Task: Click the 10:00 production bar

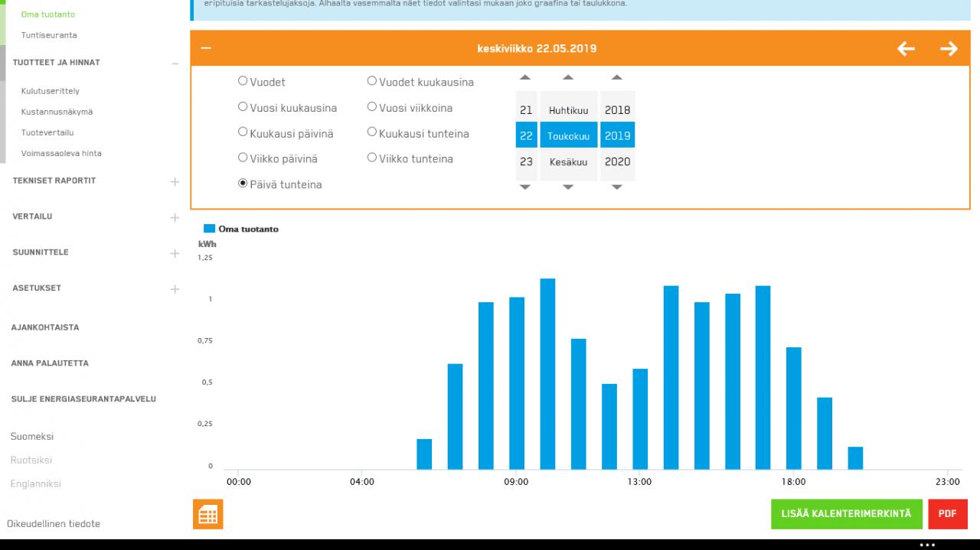Action: click(547, 374)
